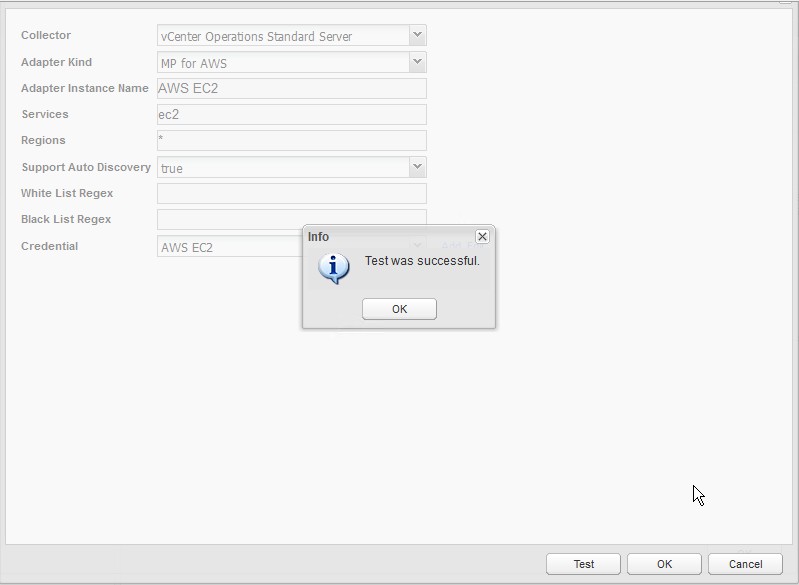Viewport: 799px width, 585px height.
Task: Close the Info dialog with X
Action: [x=482, y=237]
